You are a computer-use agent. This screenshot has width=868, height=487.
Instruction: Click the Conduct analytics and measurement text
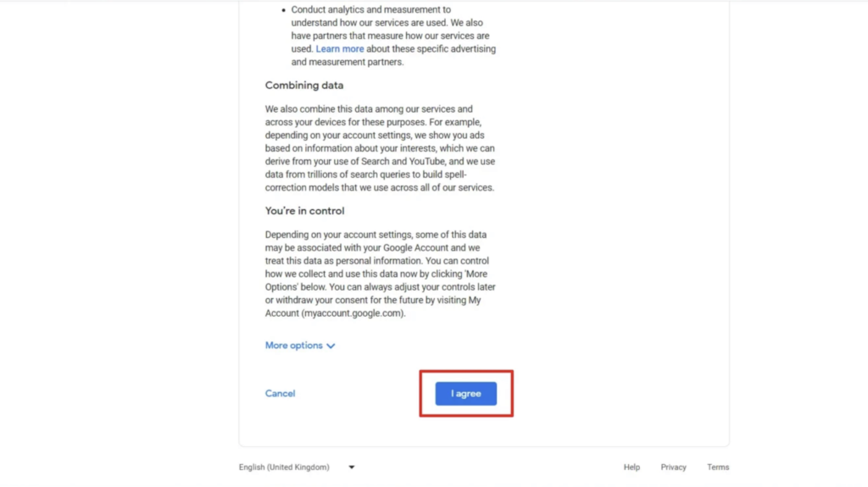pos(371,9)
